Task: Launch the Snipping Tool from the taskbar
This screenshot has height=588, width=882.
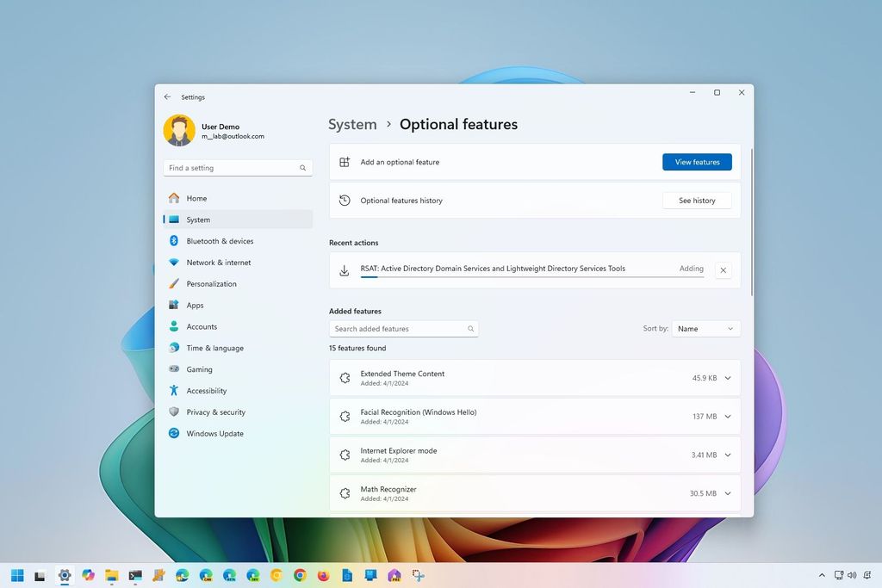Action: [418, 575]
